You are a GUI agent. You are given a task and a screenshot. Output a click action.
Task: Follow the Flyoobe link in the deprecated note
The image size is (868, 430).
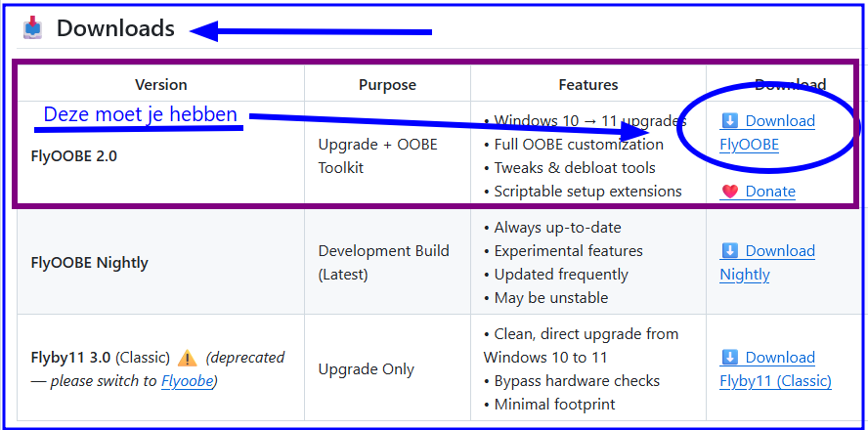[187, 381]
